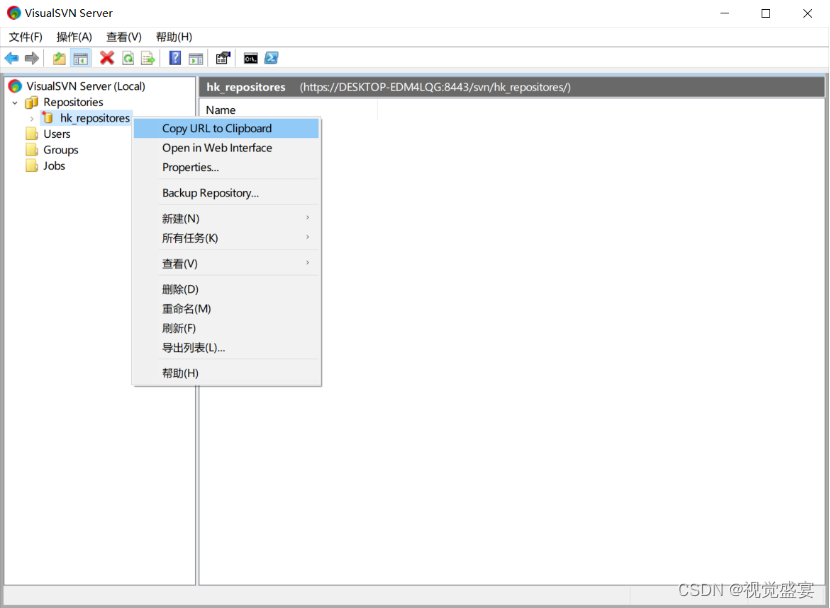
Task: Toggle the Show/Hide Action Pane icon
Action: pyautogui.click(x=196, y=58)
